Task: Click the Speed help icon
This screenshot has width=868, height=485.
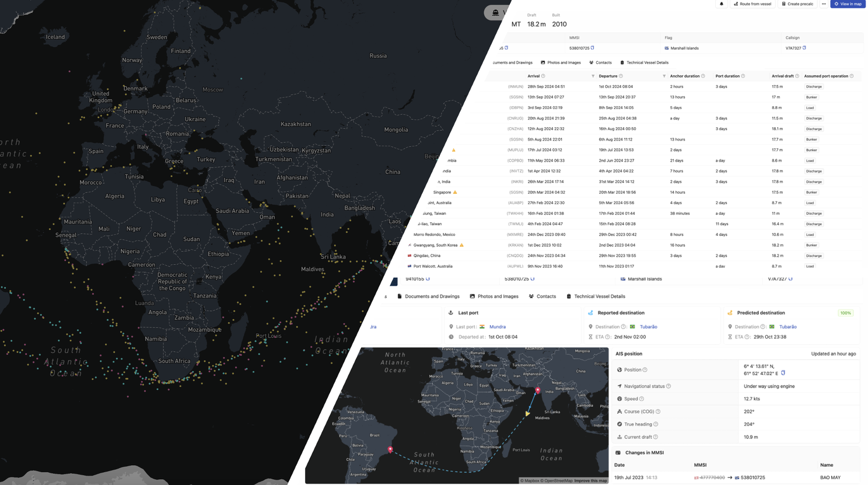Action: point(642,399)
